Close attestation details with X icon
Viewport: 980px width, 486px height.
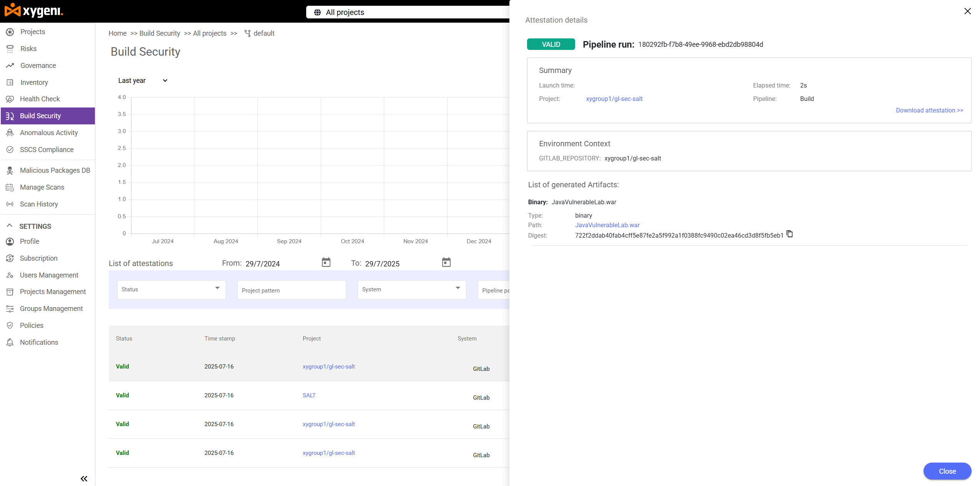click(967, 11)
